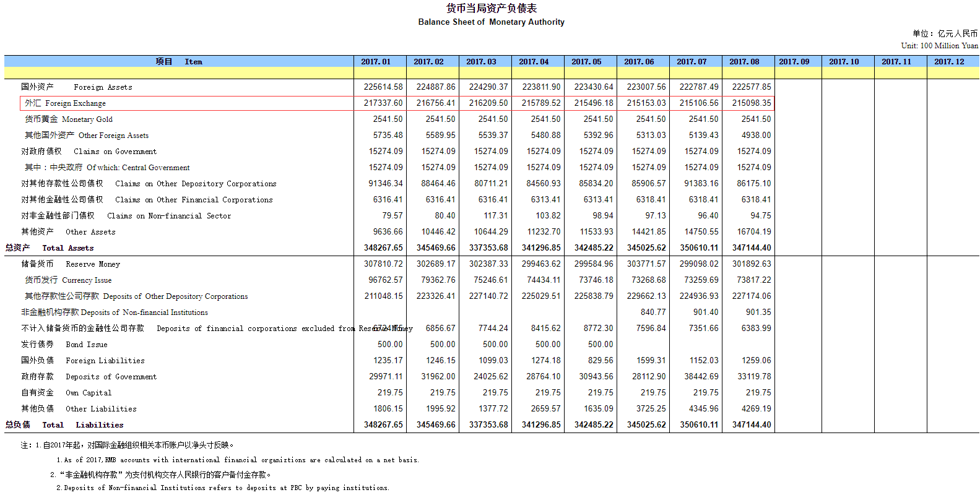Click the Of which: Central Government label

coord(107,168)
